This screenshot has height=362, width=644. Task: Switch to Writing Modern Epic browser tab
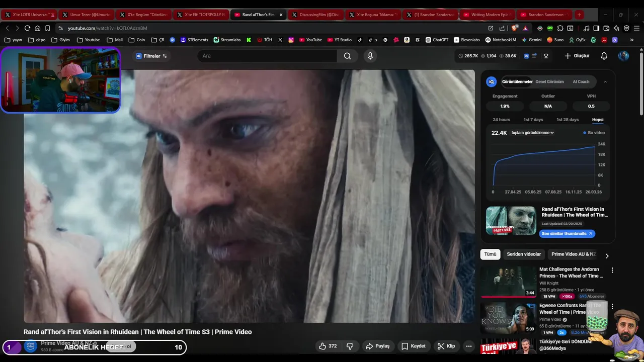pos(487,15)
